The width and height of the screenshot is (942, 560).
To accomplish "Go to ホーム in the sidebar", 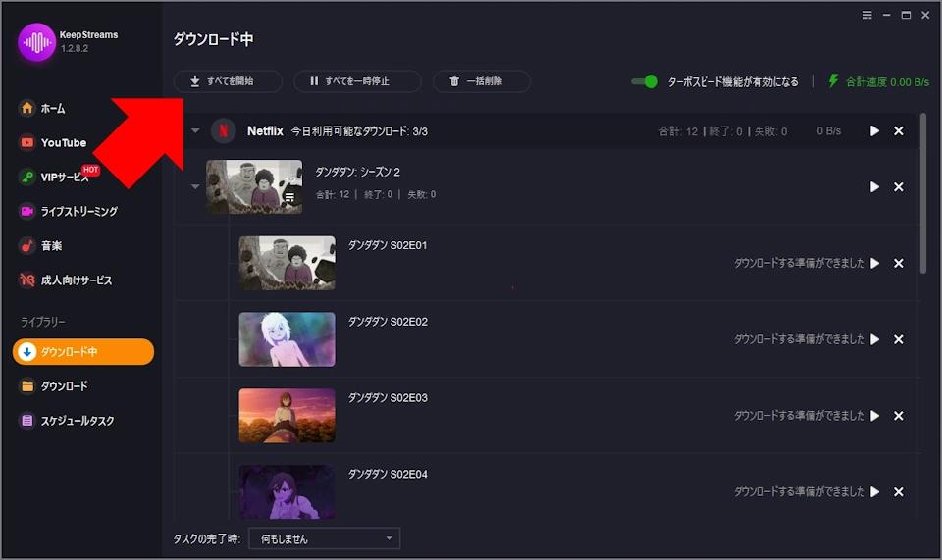I will coord(53,108).
